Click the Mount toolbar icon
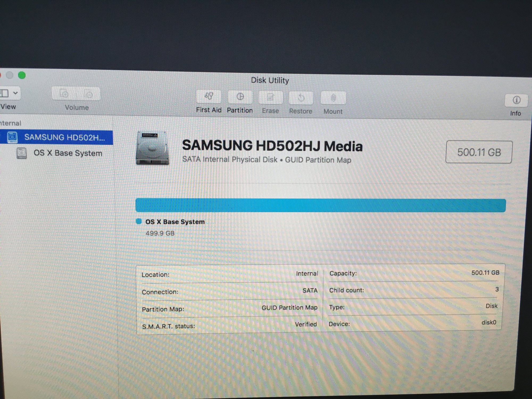Image resolution: width=532 pixels, height=399 pixels. point(333,98)
